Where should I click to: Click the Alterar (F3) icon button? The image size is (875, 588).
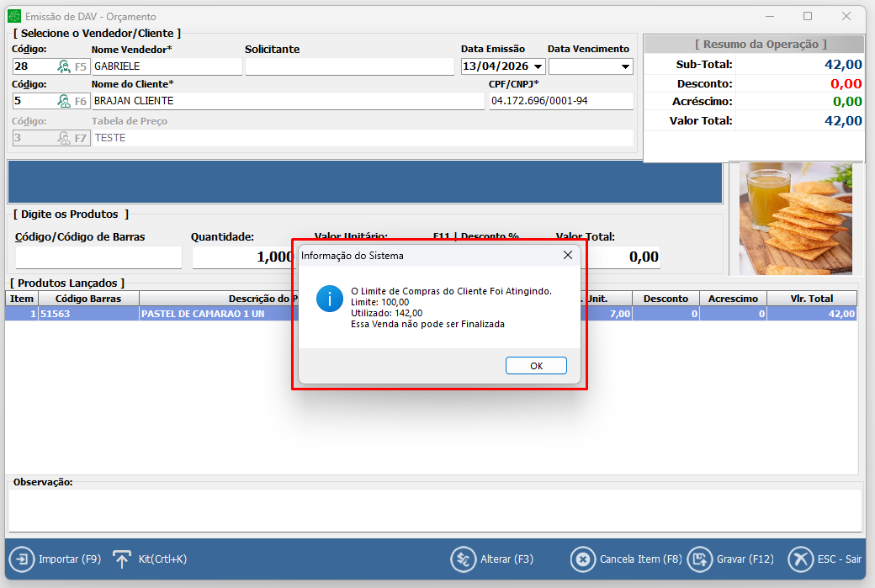(463, 559)
